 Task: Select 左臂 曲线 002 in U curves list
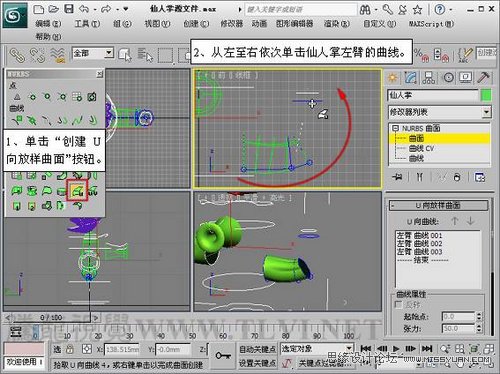pos(419,244)
